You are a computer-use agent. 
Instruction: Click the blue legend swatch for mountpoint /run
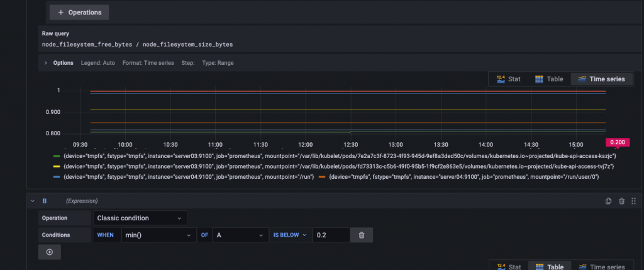pyautogui.click(x=57, y=177)
